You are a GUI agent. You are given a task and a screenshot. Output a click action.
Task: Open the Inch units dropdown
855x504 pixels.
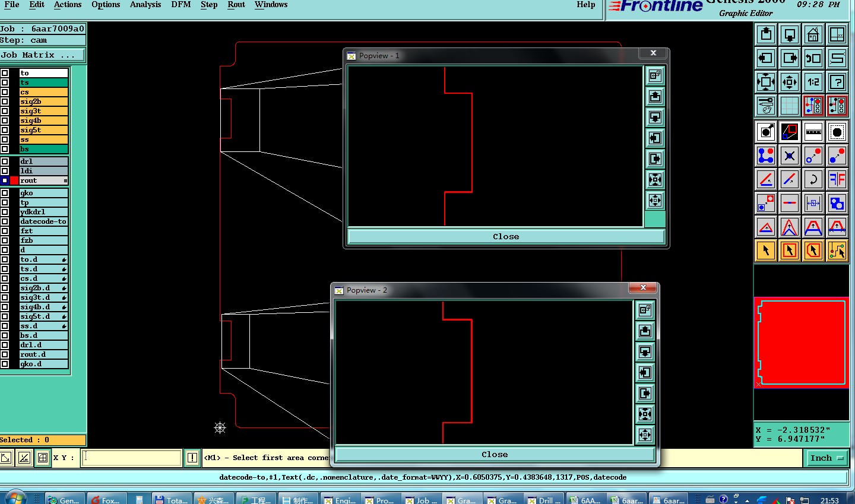[x=826, y=458]
